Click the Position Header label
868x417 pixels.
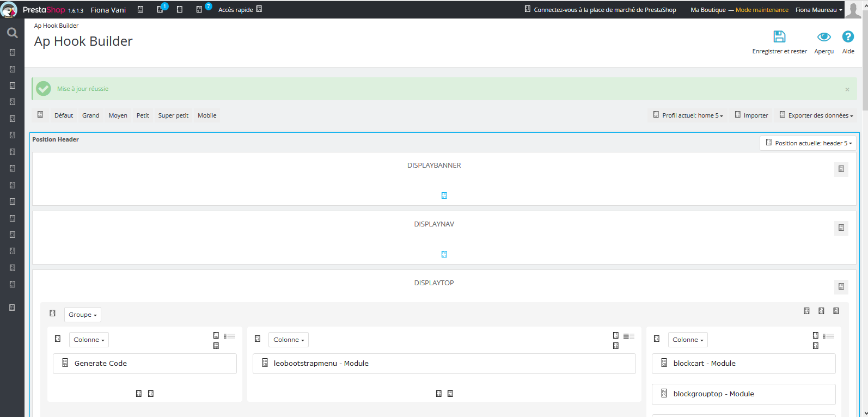click(56, 139)
